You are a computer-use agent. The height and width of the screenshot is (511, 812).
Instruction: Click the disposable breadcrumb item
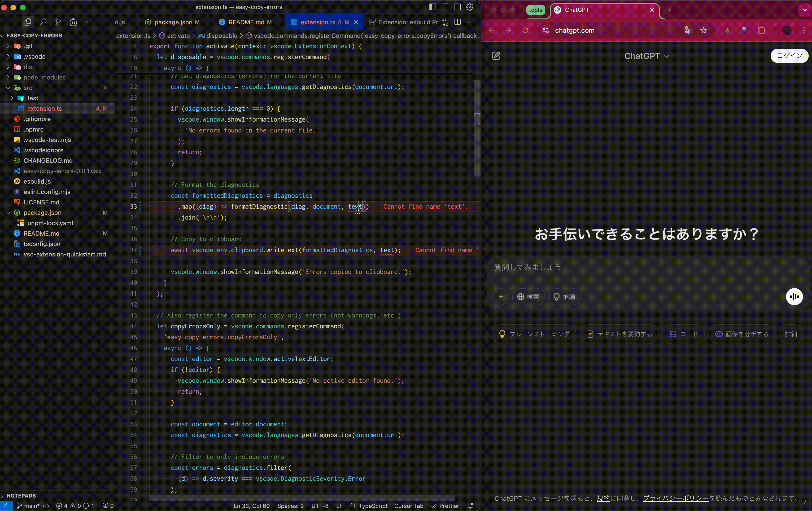click(x=218, y=36)
